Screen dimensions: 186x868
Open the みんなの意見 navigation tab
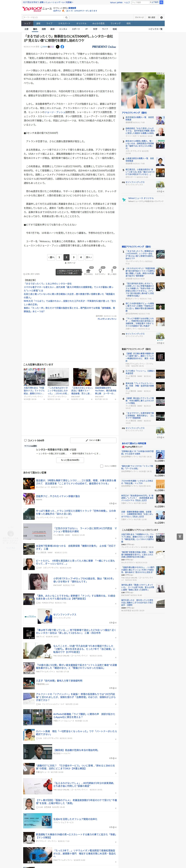pyautogui.click(x=99, y=24)
